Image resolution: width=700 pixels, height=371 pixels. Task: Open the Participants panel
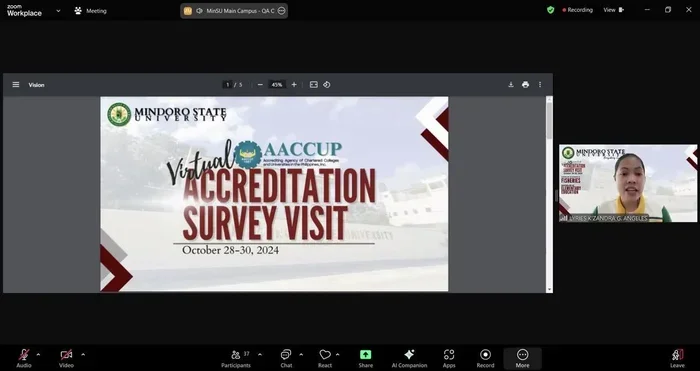[236, 358]
